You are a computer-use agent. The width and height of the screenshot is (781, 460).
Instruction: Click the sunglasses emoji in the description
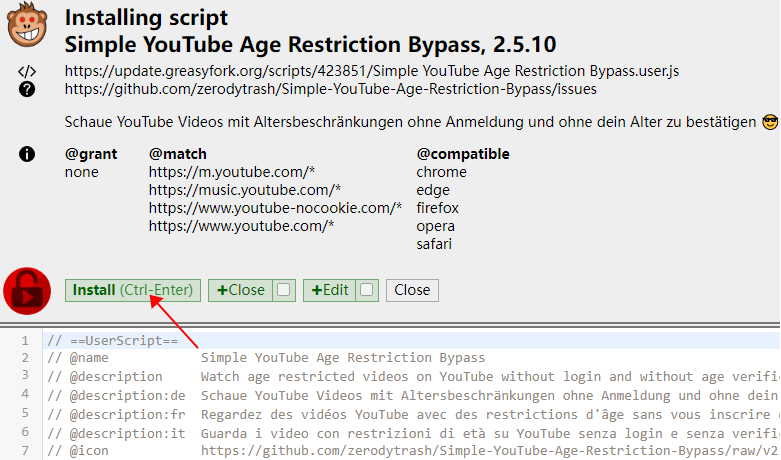coord(769,123)
